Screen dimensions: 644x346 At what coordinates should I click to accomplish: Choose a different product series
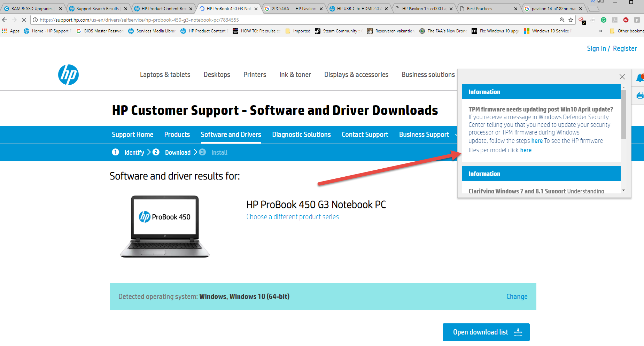coord(293,217)
